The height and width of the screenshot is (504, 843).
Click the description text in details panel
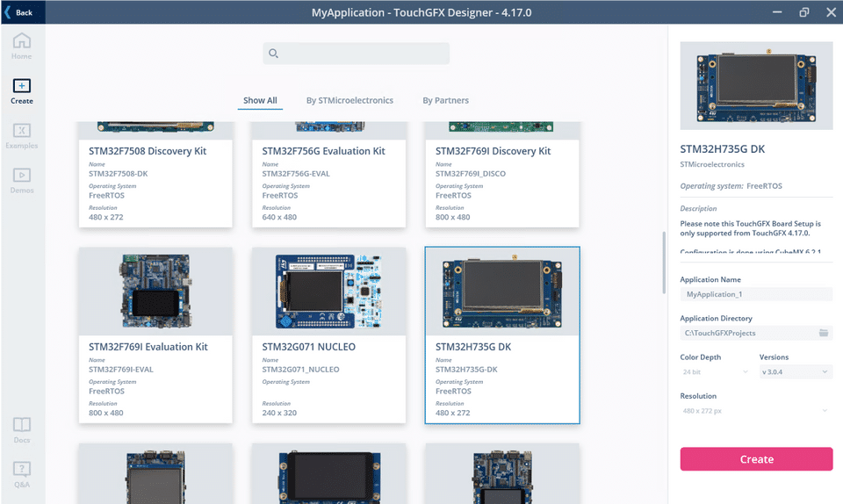point(751,228)
